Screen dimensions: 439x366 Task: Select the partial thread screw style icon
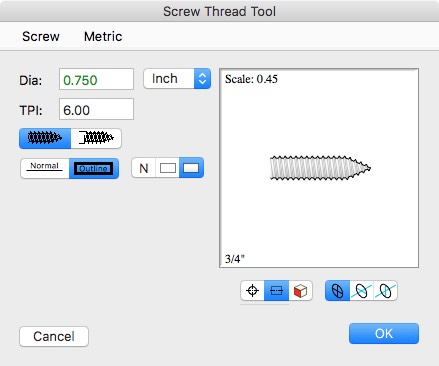point(96,138)
